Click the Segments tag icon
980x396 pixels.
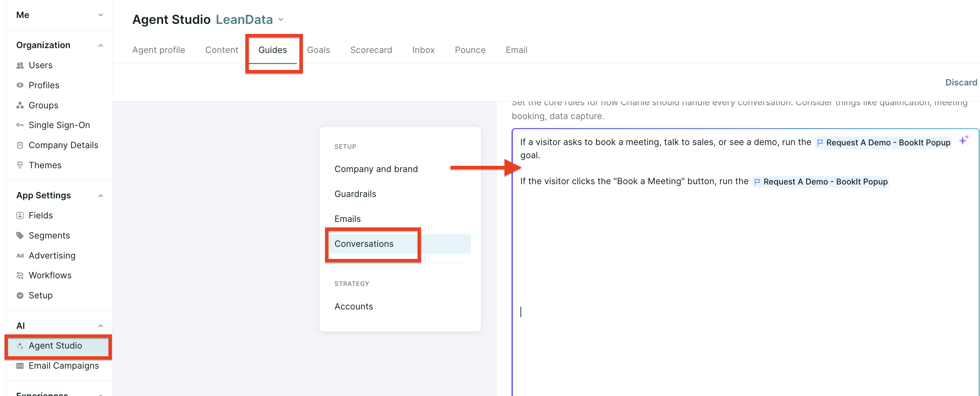click(20, 236)
